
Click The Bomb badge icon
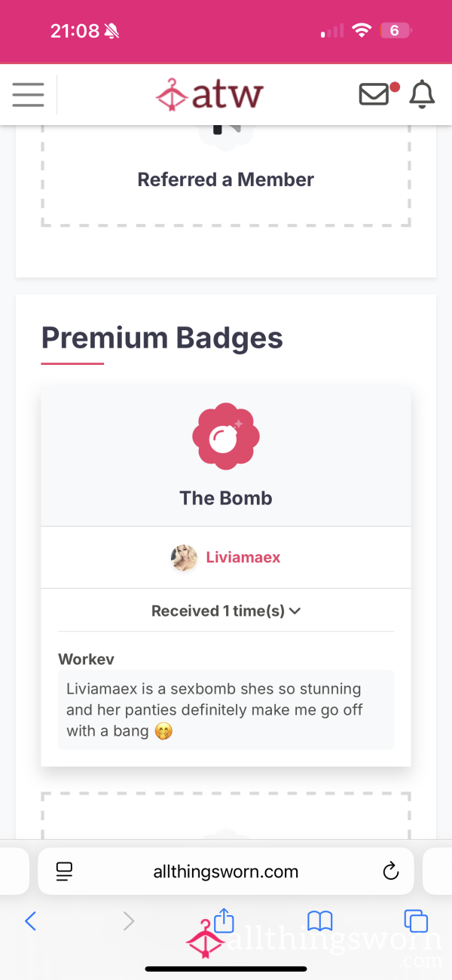click(226, 436)
